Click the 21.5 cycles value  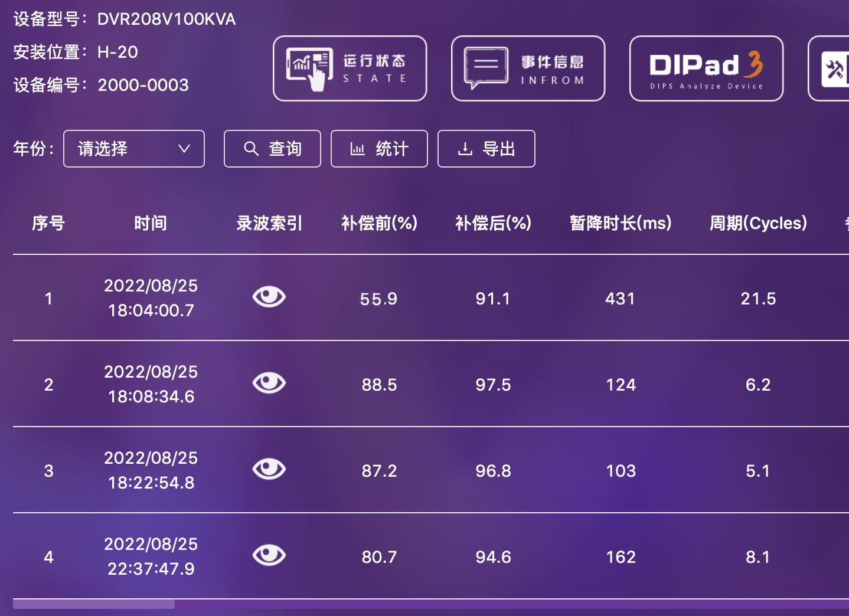point(758,299)
